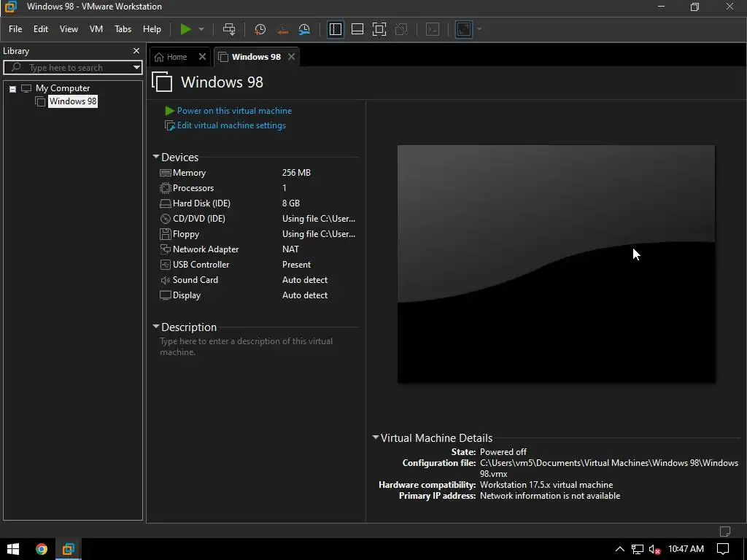Click Send Ctrl+Alt+Del toolbar icon
747x560 pixels.
pyautogui.click(x=229, y=29)
